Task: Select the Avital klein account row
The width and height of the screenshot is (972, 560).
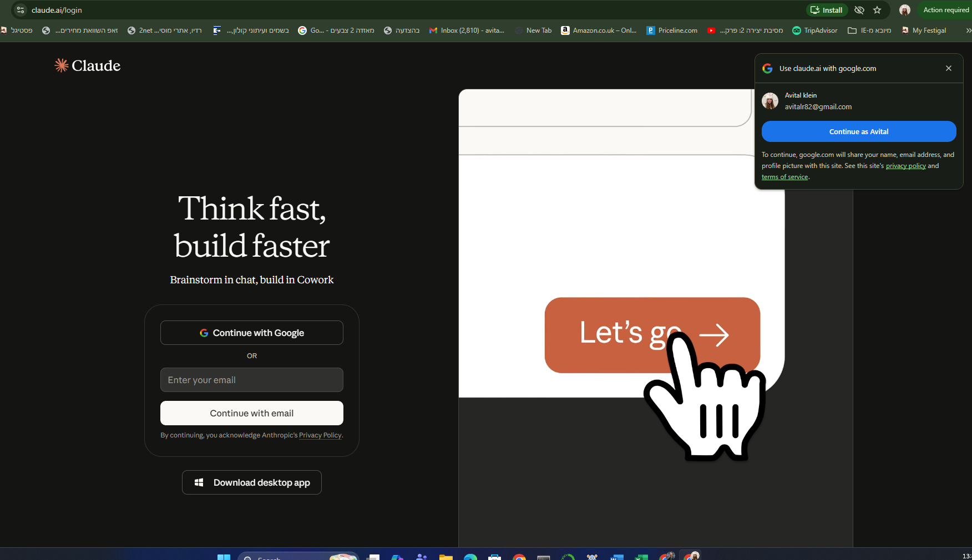Action: pyautogui.click(x=859, y=101)
